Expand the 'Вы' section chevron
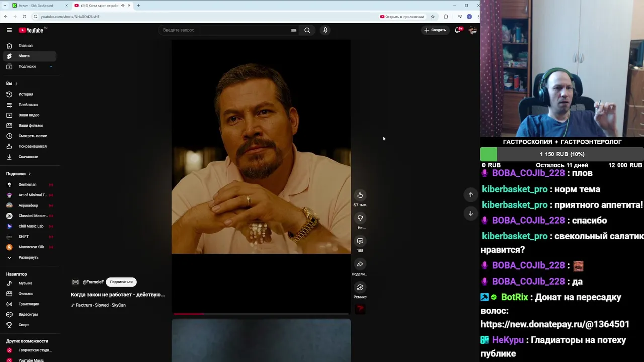 point(16,83)
